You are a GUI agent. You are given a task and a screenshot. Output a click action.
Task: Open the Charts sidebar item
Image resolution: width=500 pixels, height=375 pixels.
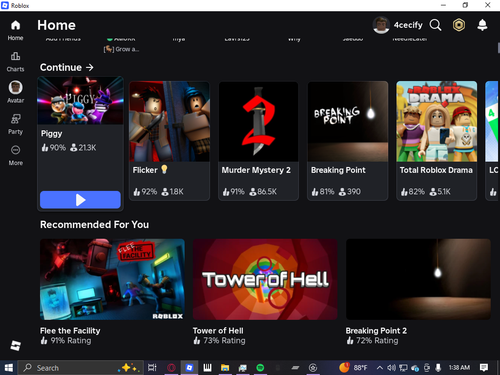(x=15, y=62)
